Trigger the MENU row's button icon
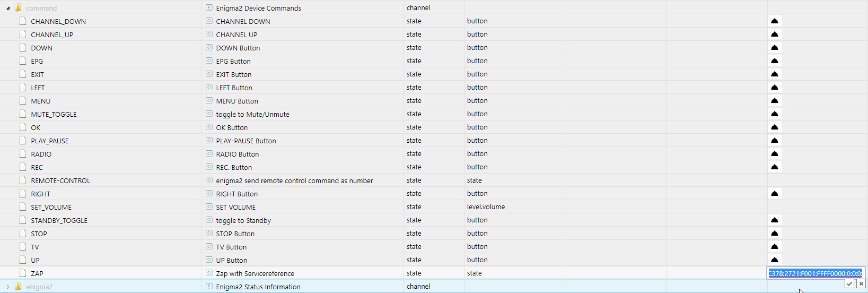This screenshot has width=868, height=293. pyautogui.click(x=774, y=100)
